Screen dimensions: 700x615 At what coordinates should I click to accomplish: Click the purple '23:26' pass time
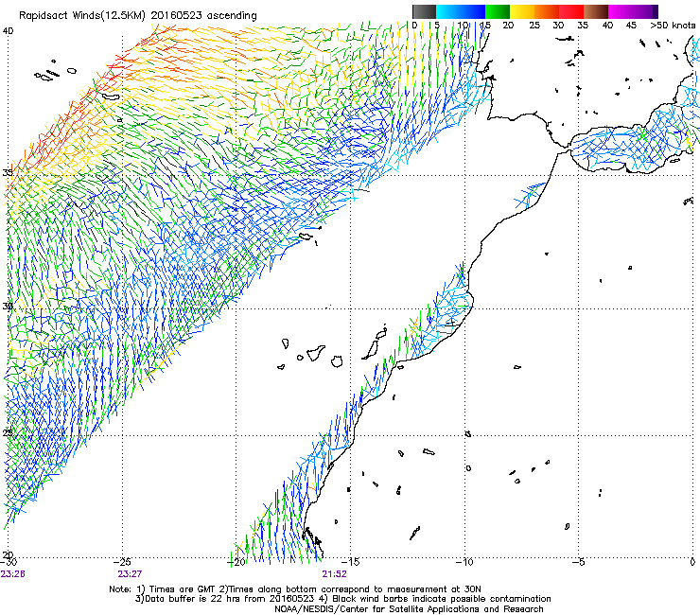click(12, 574)
